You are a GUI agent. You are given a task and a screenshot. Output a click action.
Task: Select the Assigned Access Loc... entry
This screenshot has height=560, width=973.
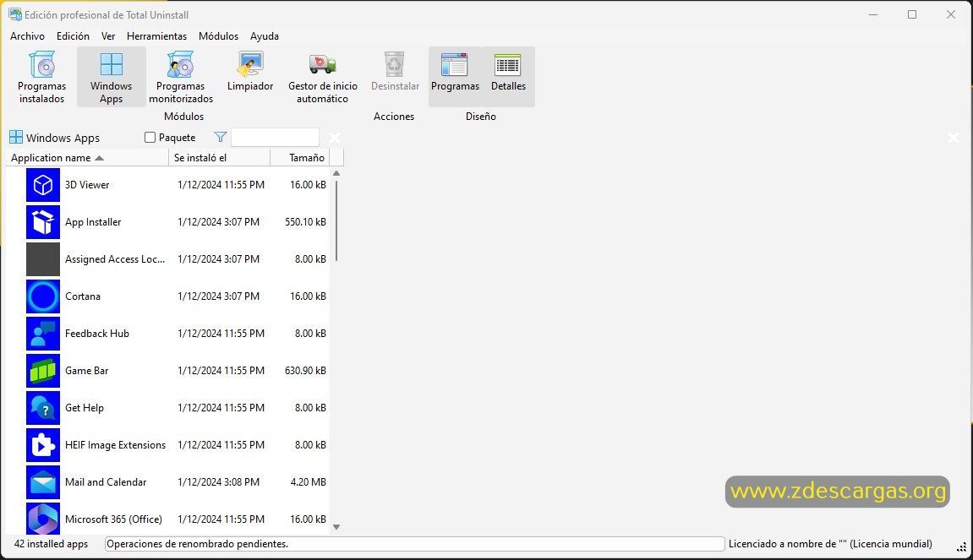(115, 259)
